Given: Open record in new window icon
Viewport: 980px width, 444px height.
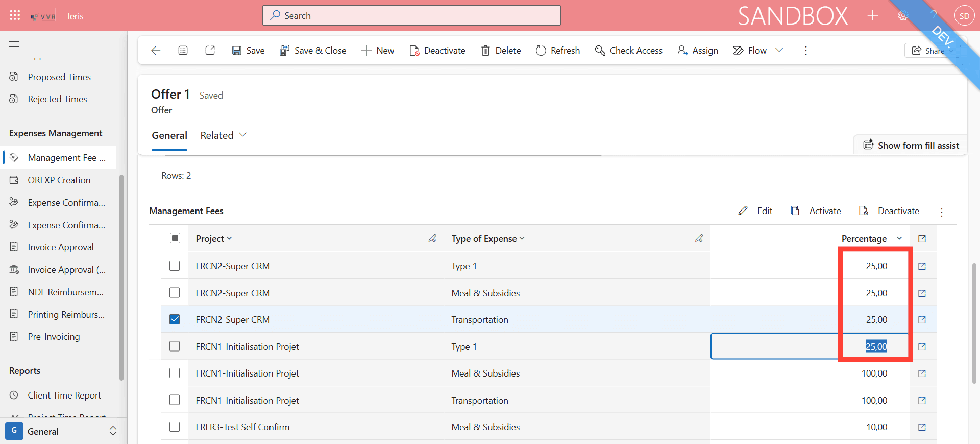Looking at the screenshot, I should pyautogui.click(x=210, y=51).
